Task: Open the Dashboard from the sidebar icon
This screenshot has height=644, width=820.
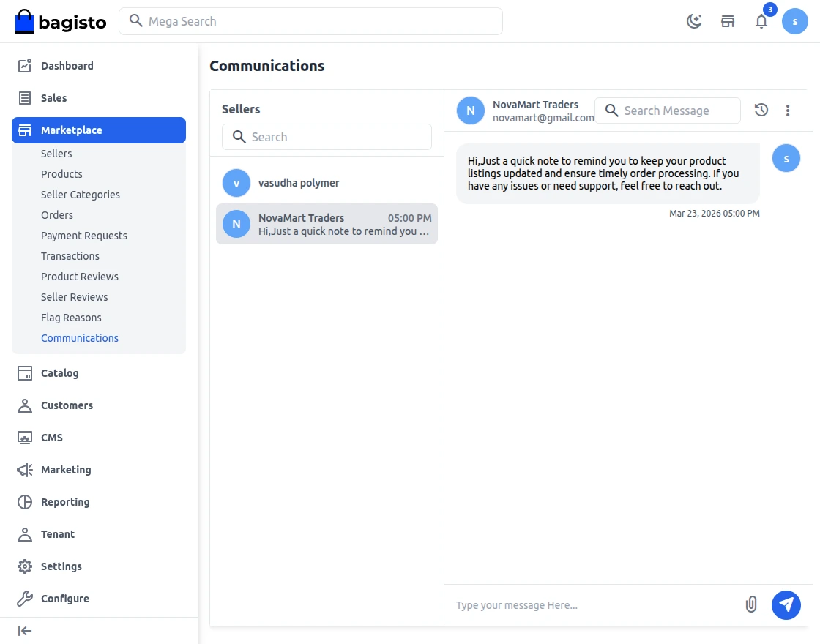Action: [24, 65]
